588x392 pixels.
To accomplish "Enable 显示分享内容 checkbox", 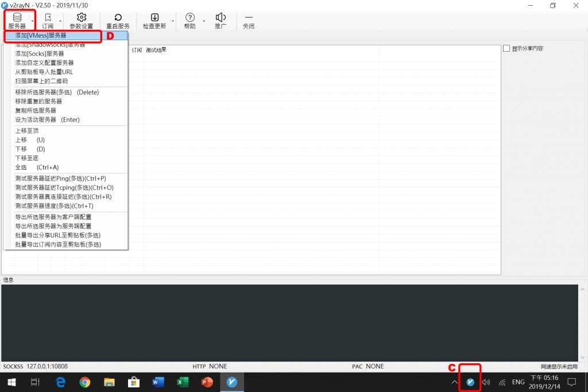I will click(x=506, y=48).
